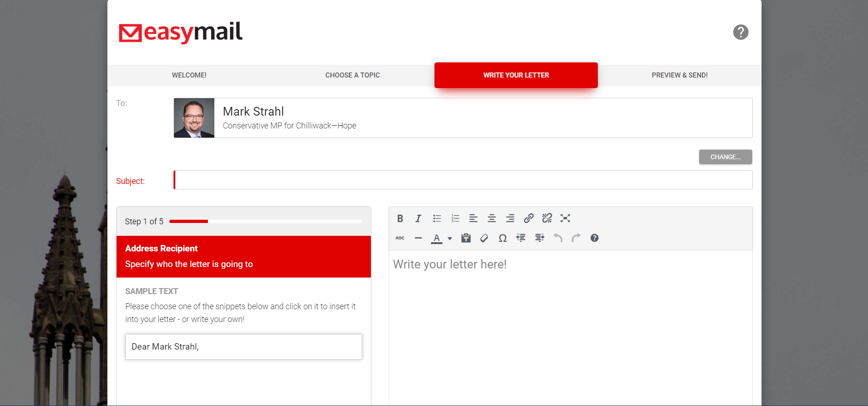Center align the letter text

(x=492, y=218)
